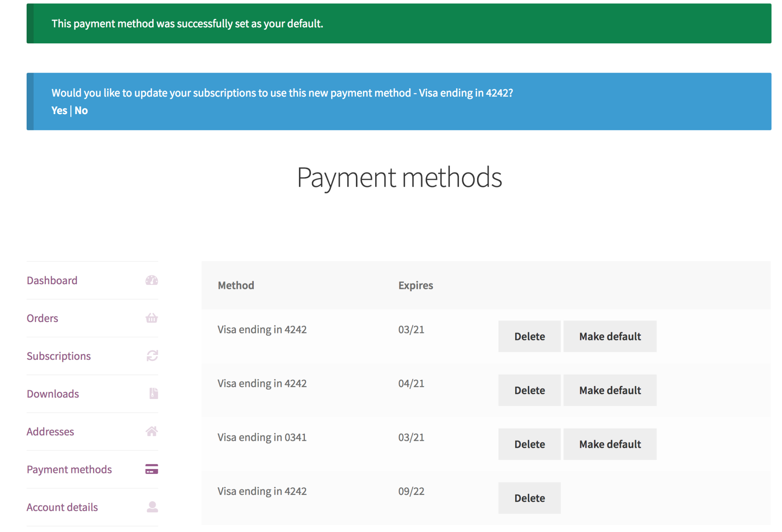Screen dimensions: 782x532
Task: Go to Account details
Action: [x=62, y=507]
